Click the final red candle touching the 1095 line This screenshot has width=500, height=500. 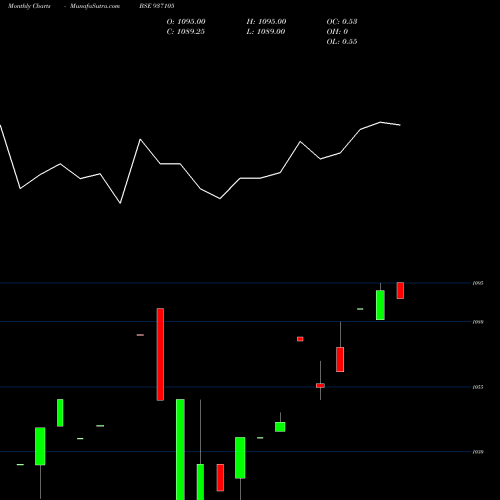pos(400,290)
